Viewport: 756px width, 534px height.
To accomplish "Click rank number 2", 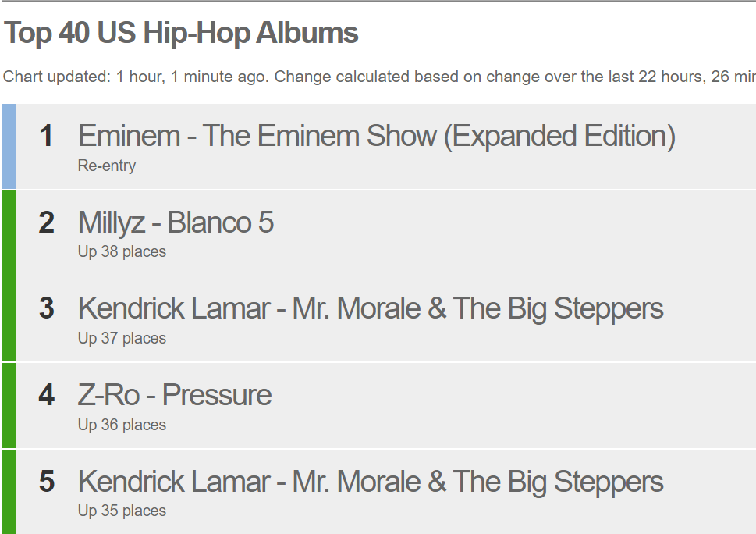I will coord(46,222).
